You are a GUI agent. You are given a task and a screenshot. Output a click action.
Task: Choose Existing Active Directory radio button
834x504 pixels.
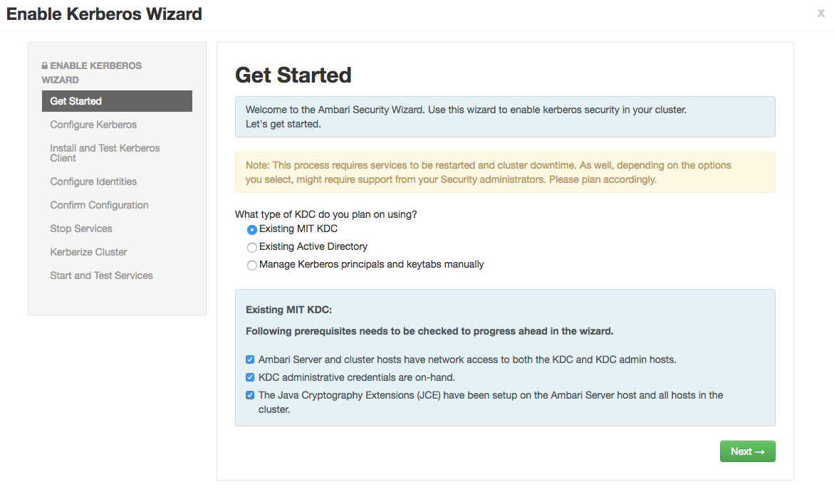tap(252, 248)
